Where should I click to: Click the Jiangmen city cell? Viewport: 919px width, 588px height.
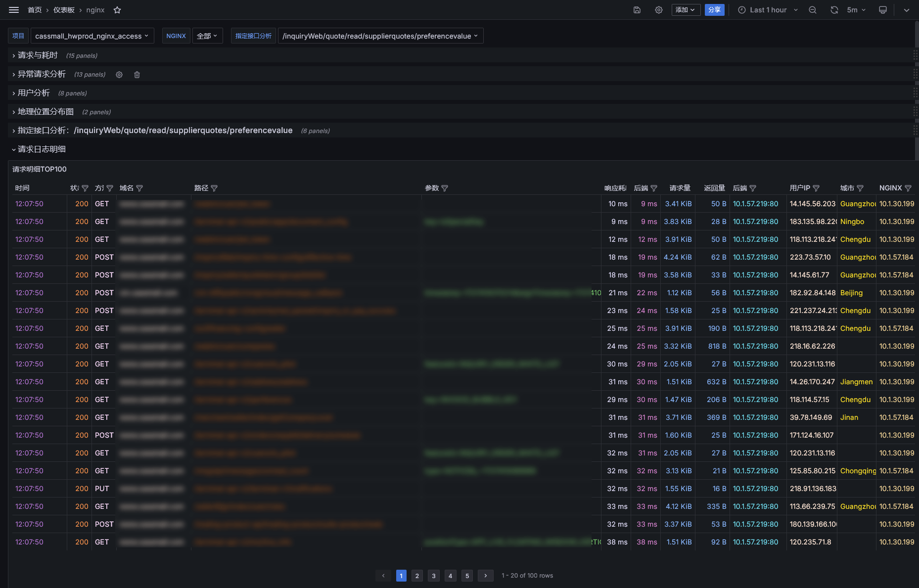(x=857, y=382)
